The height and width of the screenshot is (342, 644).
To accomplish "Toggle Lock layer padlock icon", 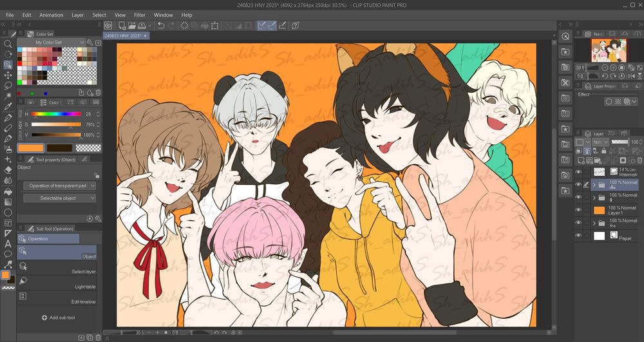I will click(x=604, y=151).
